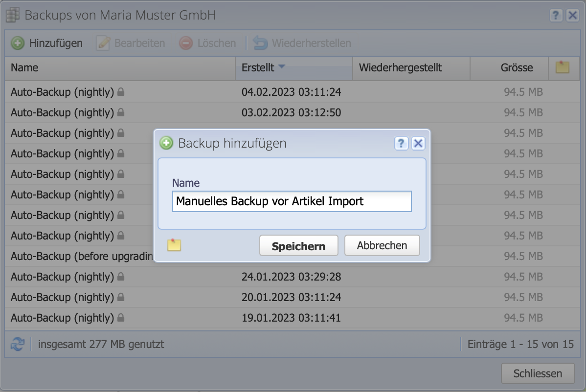The width and height of the screenshot is (586, 392).
Task: Click the green Hinzufügen plus icon
Action: 18,43
